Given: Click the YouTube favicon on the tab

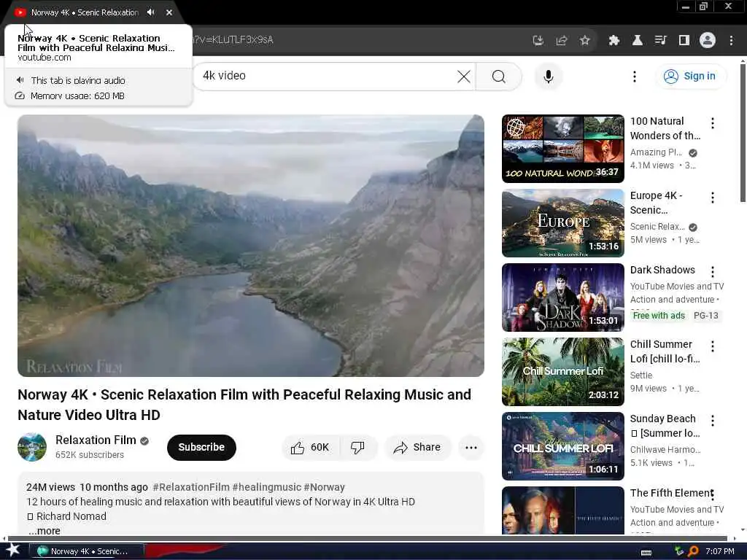Looking at the screenshot, I should click(x=20, y=12).
